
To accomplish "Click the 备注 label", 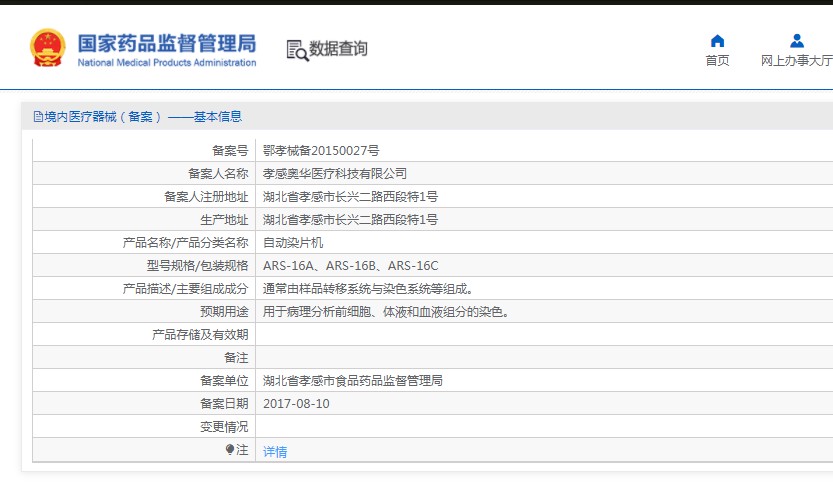I will 236,358.
